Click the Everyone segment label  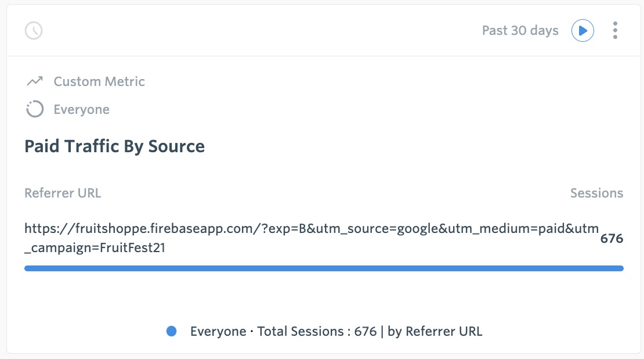81,109
